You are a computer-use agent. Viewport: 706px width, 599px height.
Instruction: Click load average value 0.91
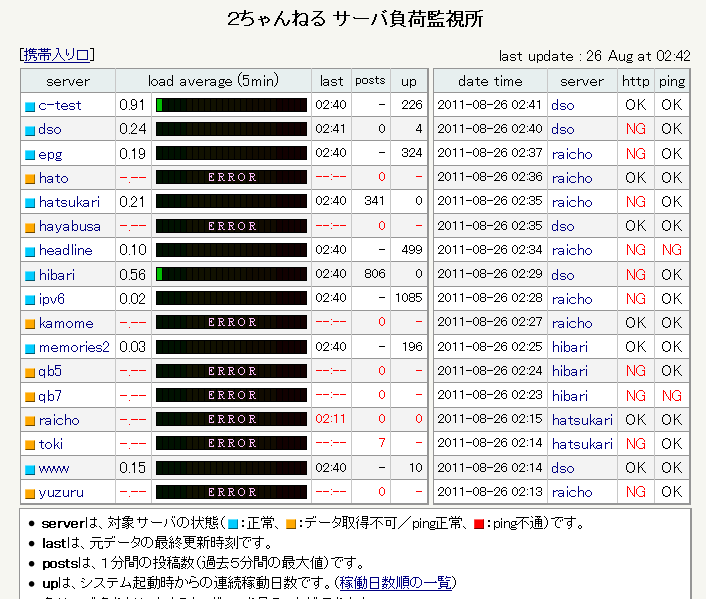click(132, 105)
